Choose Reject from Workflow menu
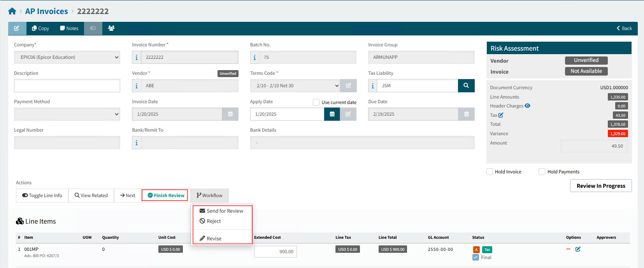This screenshot has height=268, width=644. coord(211,221)
